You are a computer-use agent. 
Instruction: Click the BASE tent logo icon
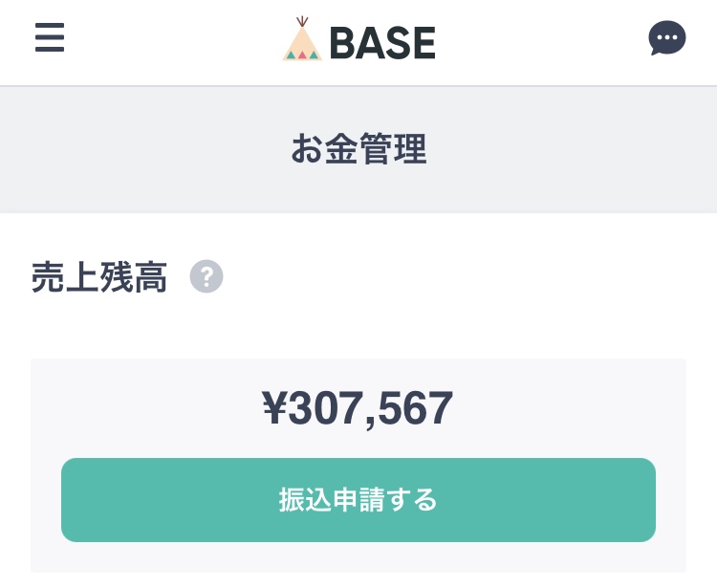click(302, 40)
